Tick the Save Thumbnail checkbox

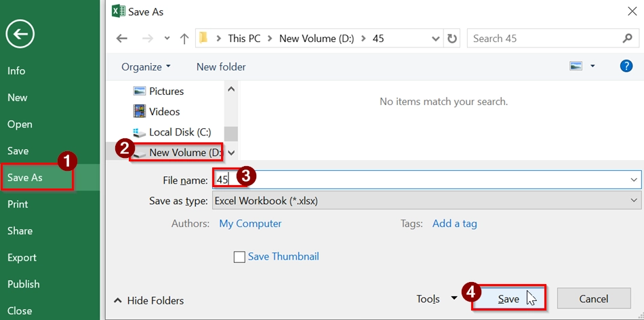(x=239, y=257)
